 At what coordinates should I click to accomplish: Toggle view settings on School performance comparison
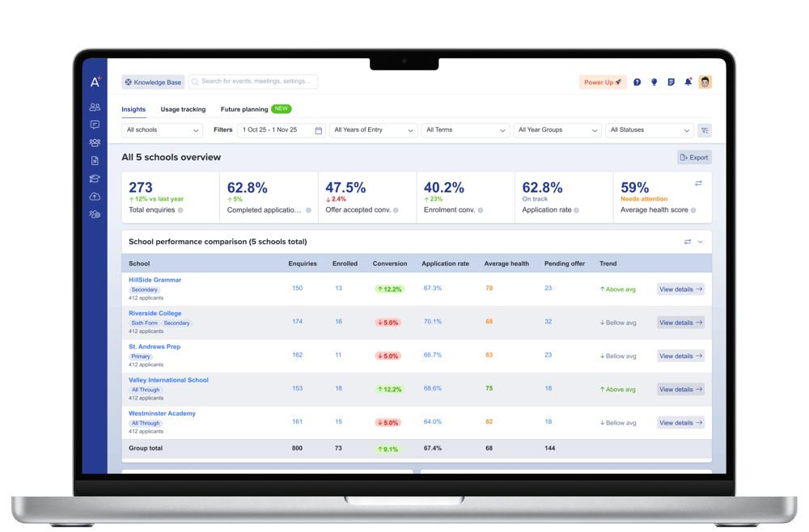coord(688,242)
